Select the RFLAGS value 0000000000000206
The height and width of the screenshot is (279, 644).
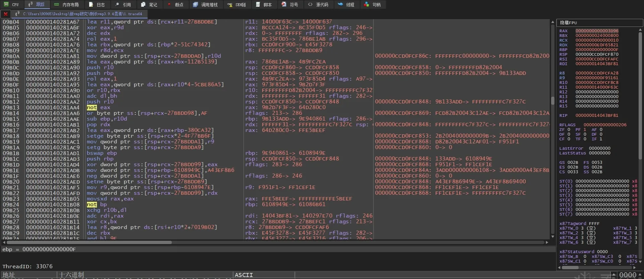click(605, 125)
